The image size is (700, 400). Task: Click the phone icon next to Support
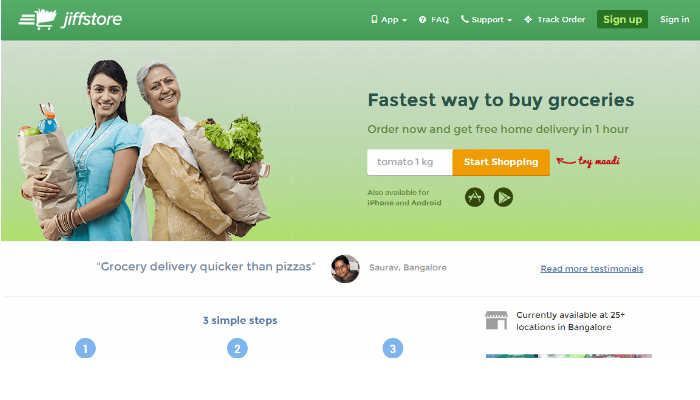pos(465,19)
